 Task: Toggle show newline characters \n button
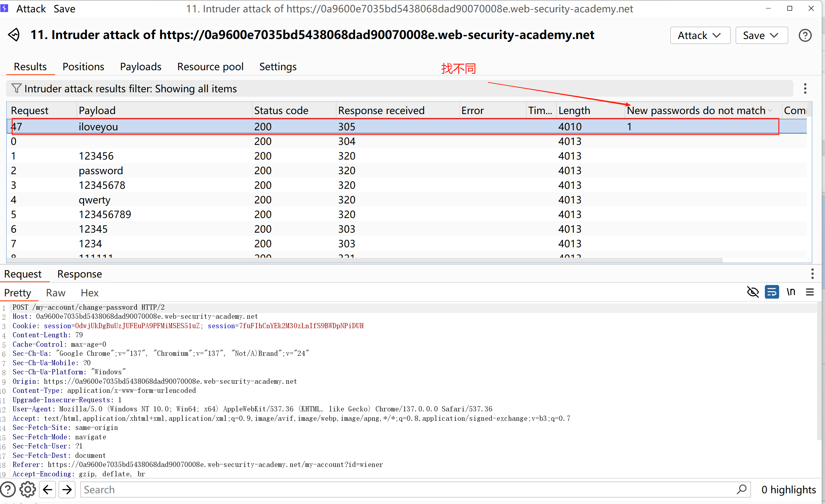click(x=791, y=292)
